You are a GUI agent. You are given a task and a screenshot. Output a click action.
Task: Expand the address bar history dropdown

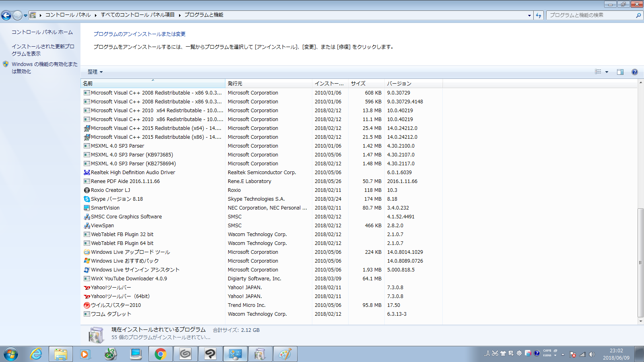tap(529, 15)
